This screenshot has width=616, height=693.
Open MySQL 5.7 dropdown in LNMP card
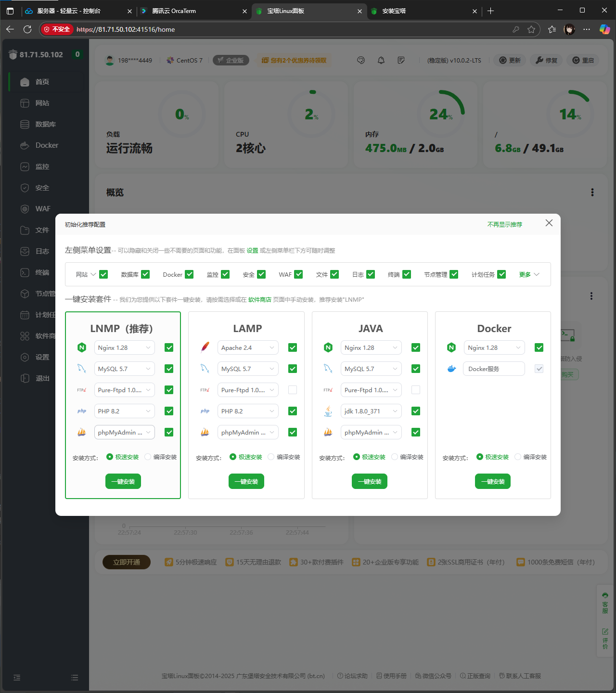coord(125,369)
